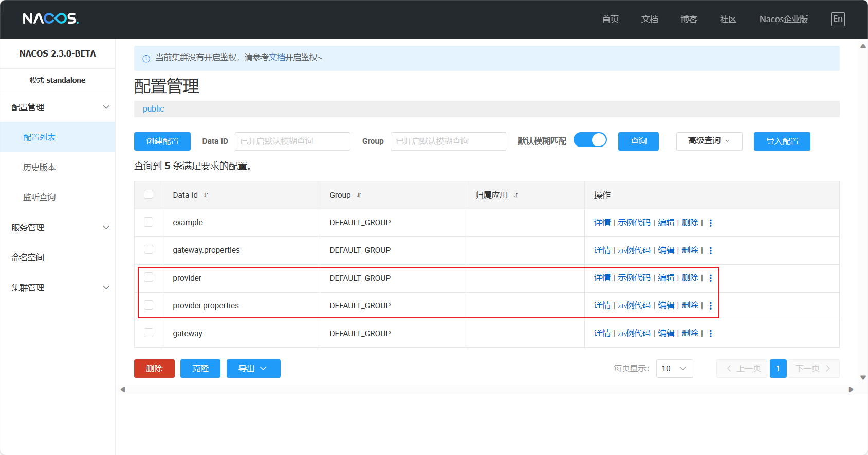868x455 pixels.
Task: Expand the 服务管理 sidebar menu
Action: coord(58,228)
